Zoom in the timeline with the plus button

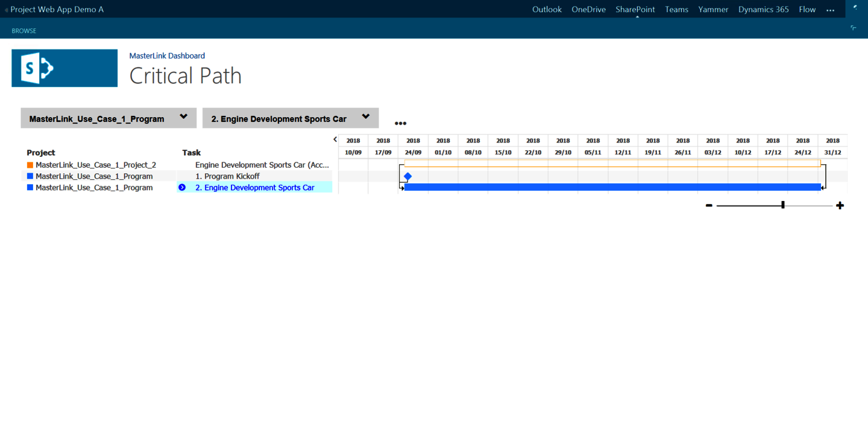(840, 206)
